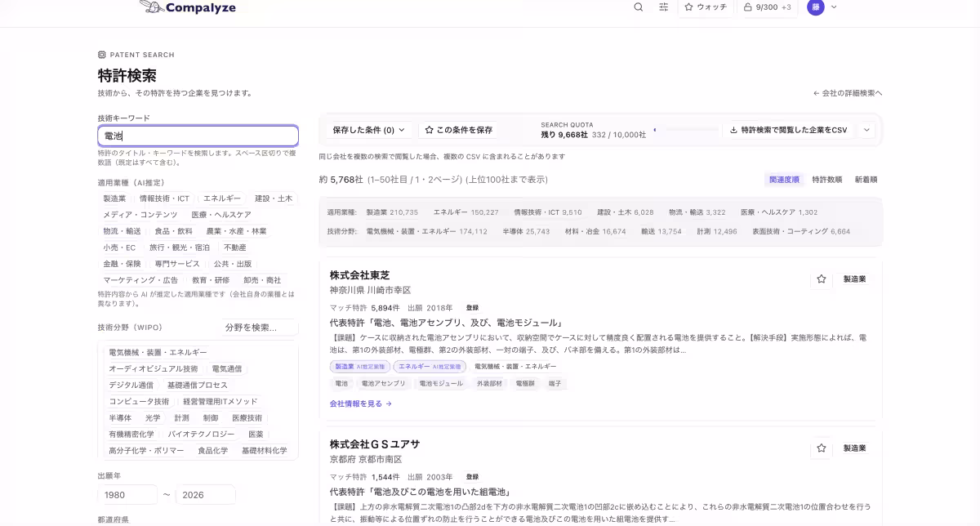Click the PATENT SEARCH label icon

102,55
